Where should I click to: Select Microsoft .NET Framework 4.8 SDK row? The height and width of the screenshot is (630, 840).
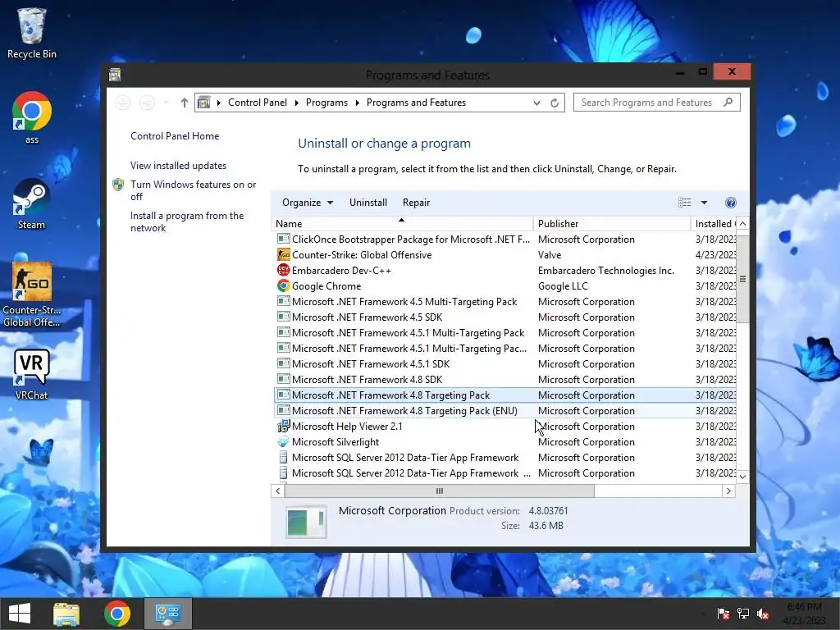pos(504,379)
